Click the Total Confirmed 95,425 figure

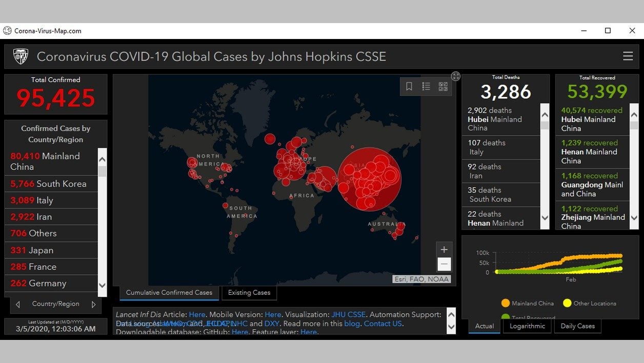coord(56,98)
